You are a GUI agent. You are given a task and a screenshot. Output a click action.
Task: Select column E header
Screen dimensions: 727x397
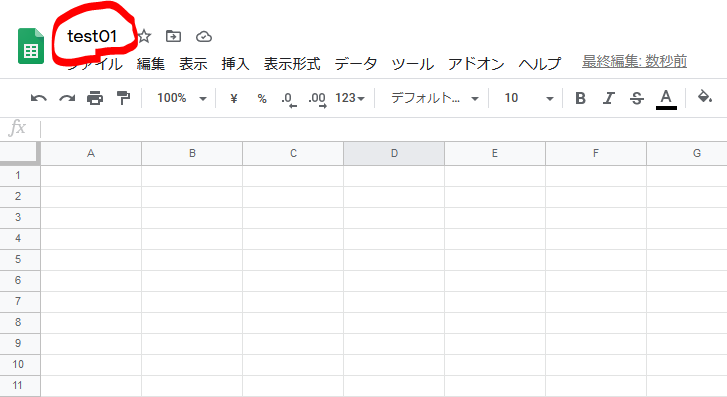coord(495,154)
